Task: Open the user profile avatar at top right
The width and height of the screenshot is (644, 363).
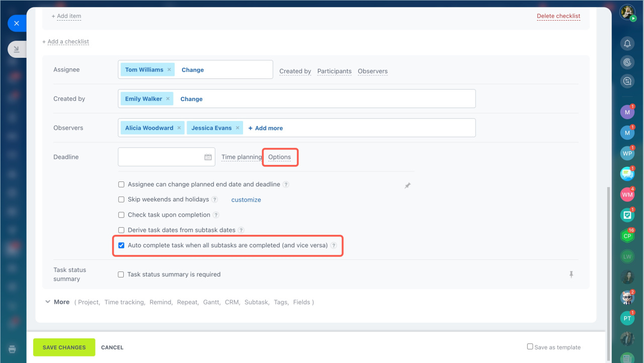Action: (x=627, y=13)
